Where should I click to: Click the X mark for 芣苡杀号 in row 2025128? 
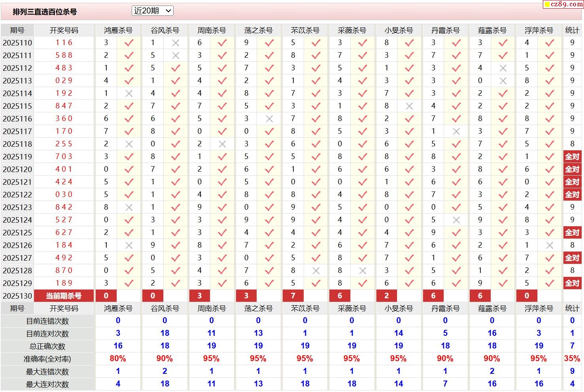tap(316, 271)
